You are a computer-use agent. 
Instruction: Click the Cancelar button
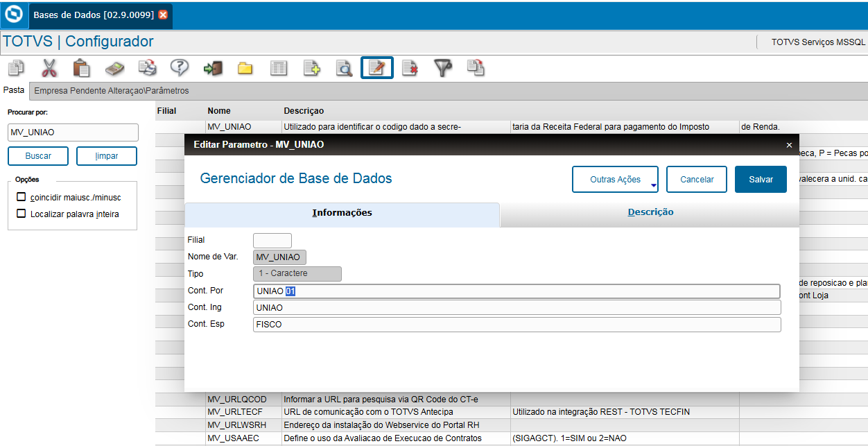click(697, 179)
